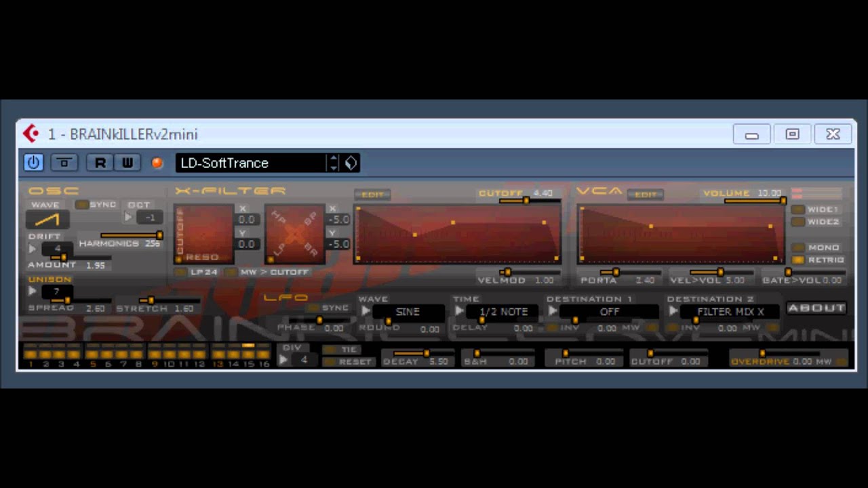Click the OVERDRIVE slider handle

click(x=762, y=353)
